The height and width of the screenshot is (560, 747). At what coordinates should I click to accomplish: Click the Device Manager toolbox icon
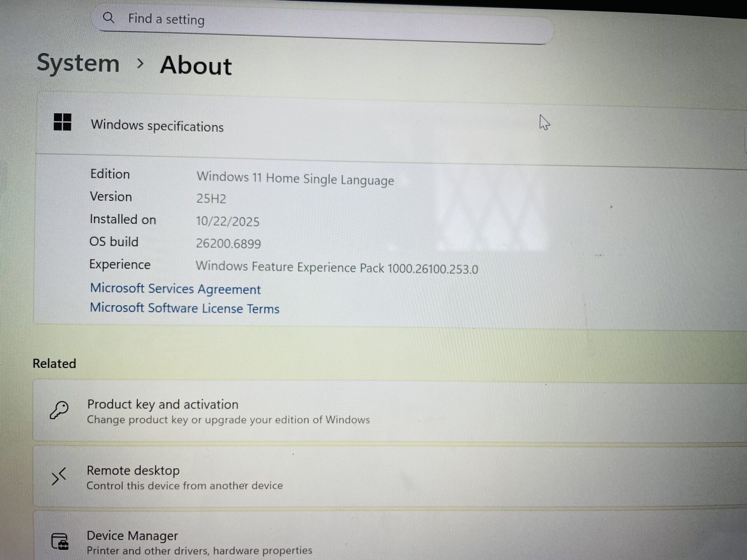click(x=60, y=541)
